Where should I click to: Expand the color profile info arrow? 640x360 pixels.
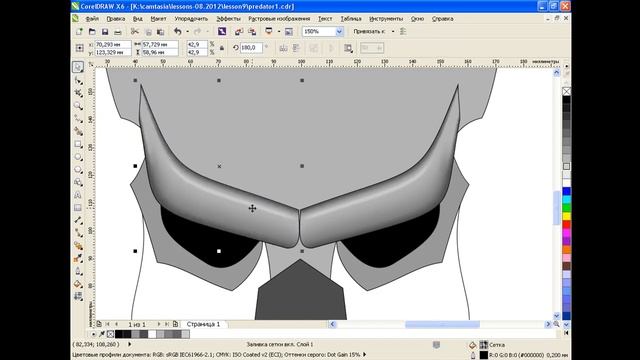coord(364,355)
